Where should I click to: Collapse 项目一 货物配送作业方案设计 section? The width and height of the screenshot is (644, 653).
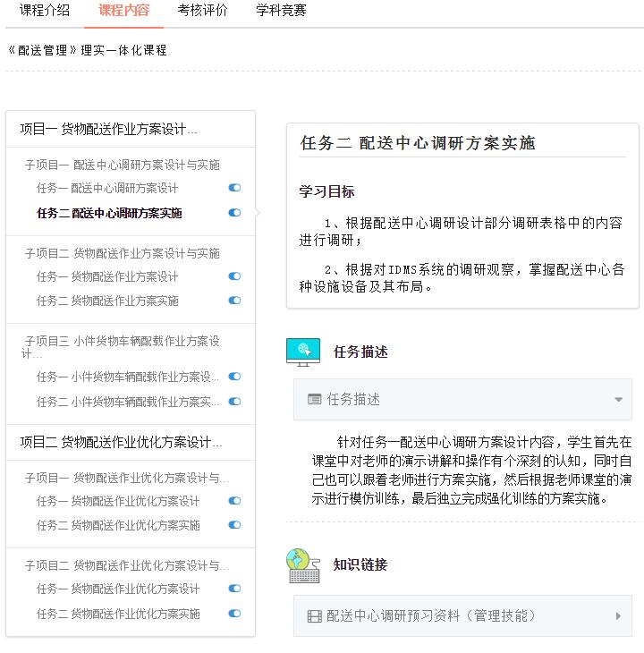pos(108,129)
